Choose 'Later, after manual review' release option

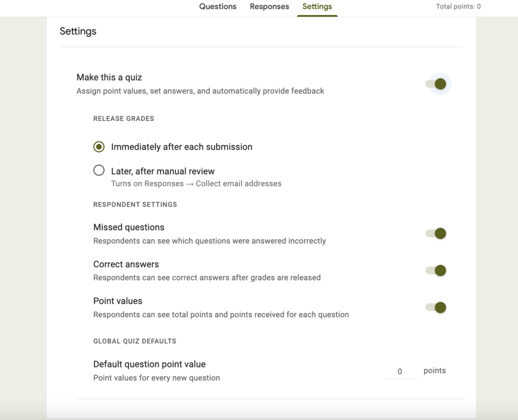click(x=99, y=170)
